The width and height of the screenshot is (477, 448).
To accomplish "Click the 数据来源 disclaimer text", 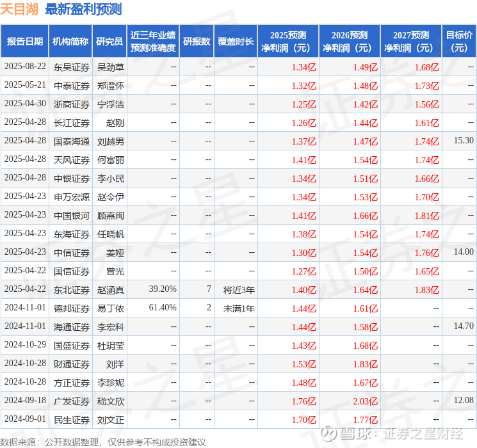I will [103, 442].
